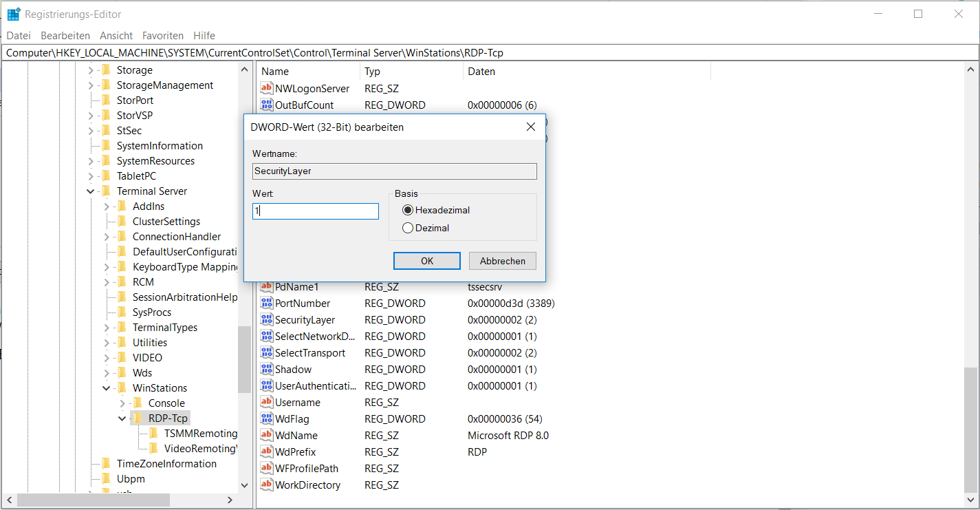Open the Favoriten menu
The height and width of the screenshot is (510, 980).
tap(163, 35)
